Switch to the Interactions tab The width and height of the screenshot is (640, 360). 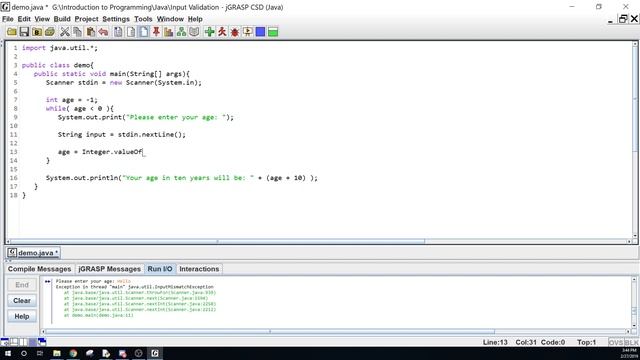pyautogui.click(x=199, y=269)
